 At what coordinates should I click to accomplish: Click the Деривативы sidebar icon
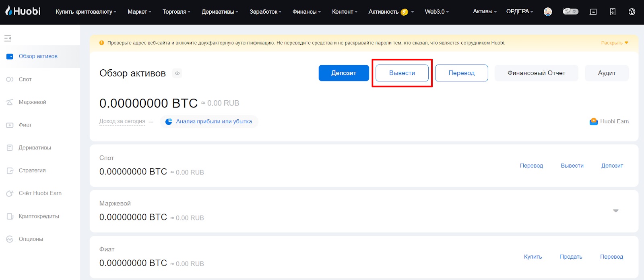(x=10, y=148)
